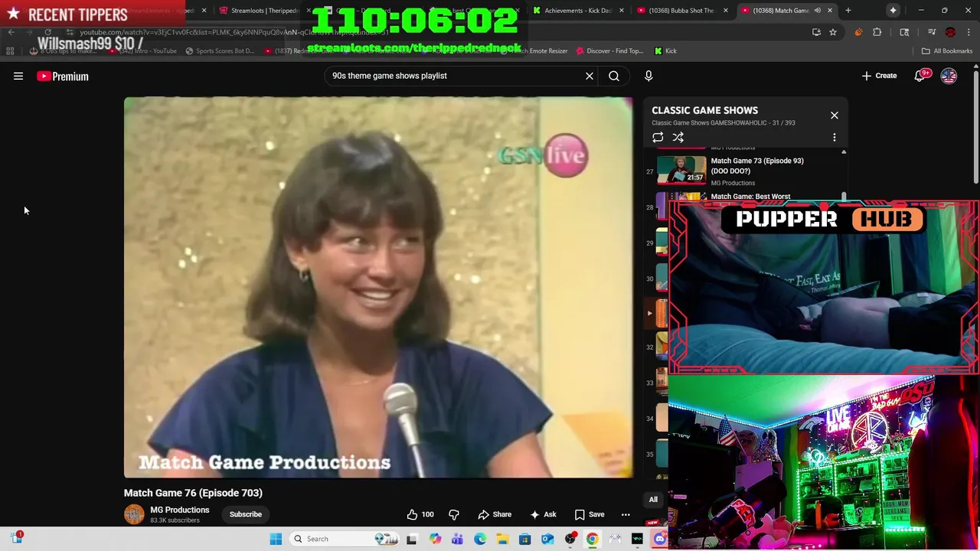Save the video to a playlist
980x551 pixels.
click(590, 514)
